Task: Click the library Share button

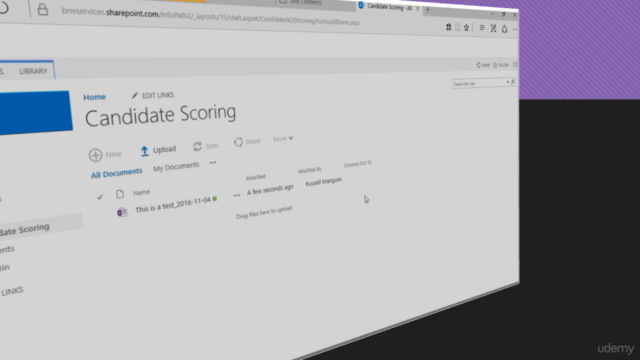Action: tap(247, 142)
